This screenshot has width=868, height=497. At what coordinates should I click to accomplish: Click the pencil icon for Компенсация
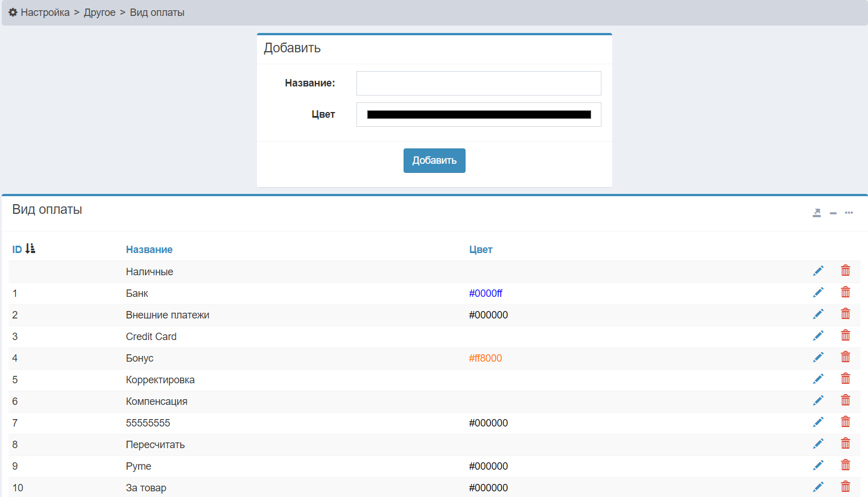click(x=818, y=401)
